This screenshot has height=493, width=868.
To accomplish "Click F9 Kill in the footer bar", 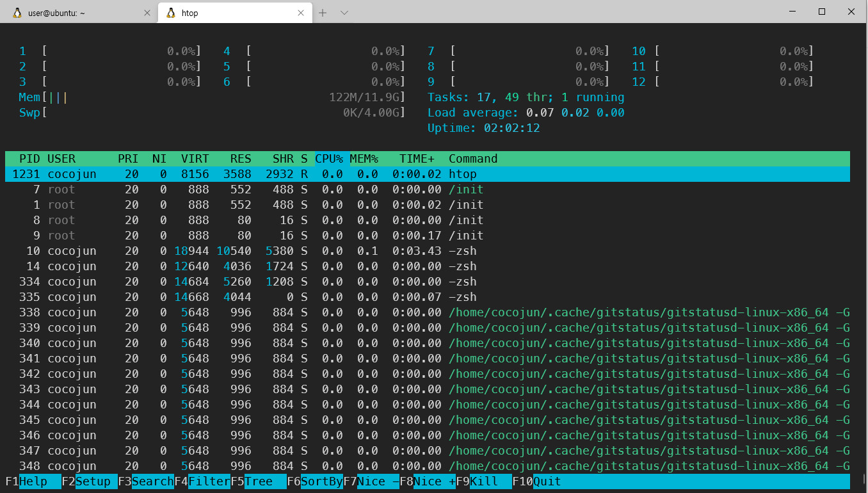I will (484, 481).
